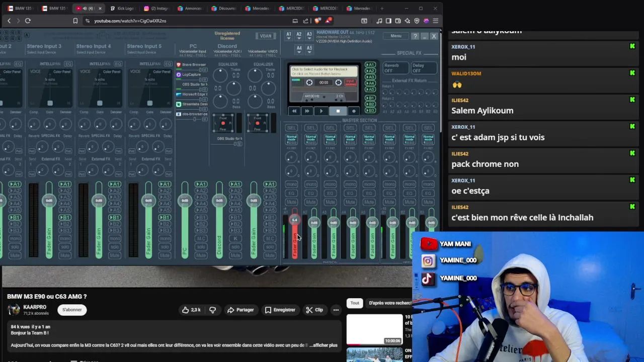Turn on Reverb in Special FX
644x362 pixels.
[x=395, y=68]
